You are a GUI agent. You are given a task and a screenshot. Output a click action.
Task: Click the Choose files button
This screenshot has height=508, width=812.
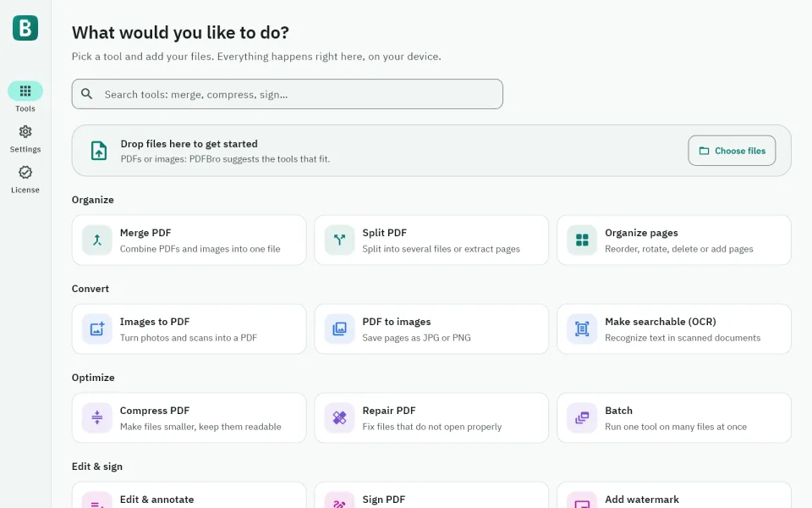point(732,151)
